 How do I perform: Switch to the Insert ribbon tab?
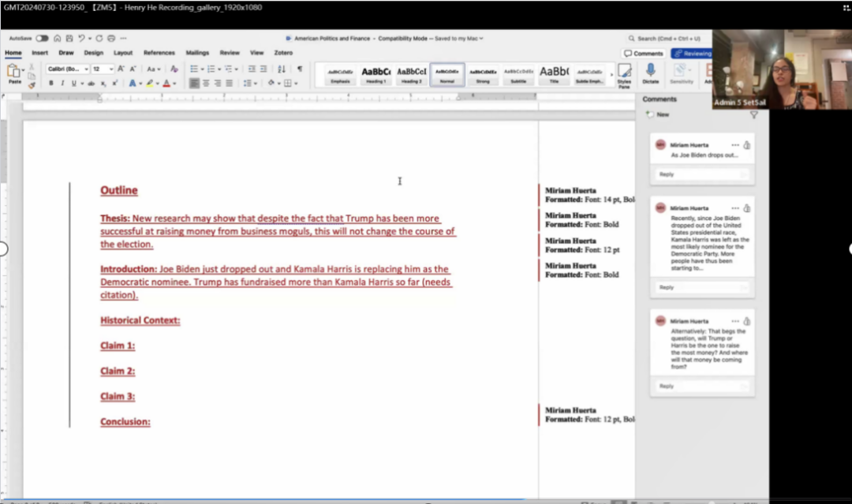pyautogui.click(x=39, y=53)
